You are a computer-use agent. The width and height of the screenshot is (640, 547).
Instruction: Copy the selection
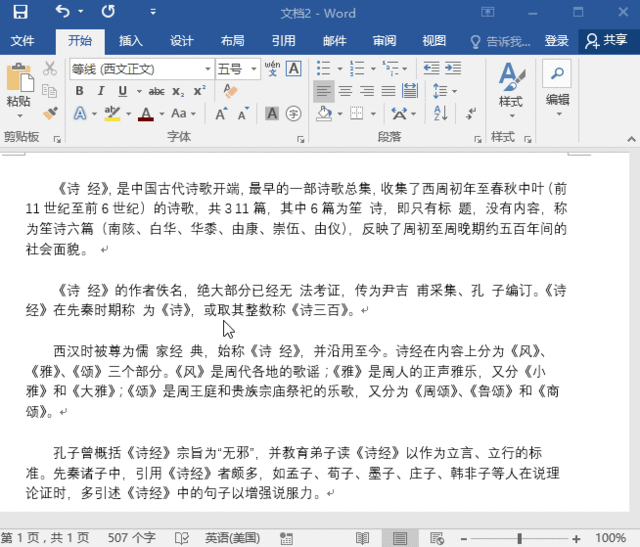[x=50, y=91]
